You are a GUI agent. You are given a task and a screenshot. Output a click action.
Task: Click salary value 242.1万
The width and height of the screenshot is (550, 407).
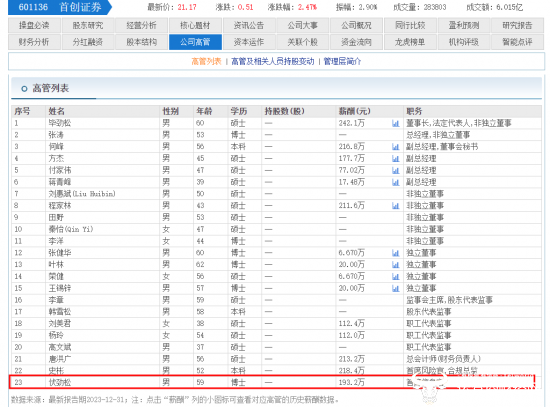click(351, 123)
